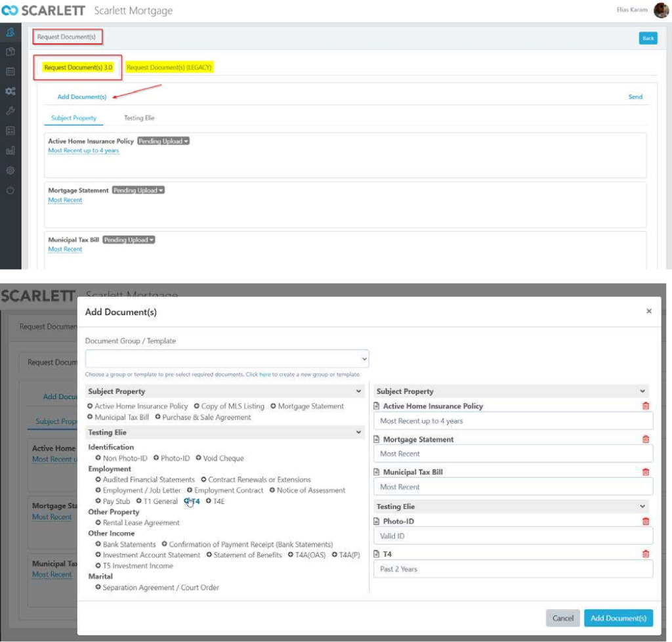Screen dimensions: 672x642
Task: Open the settings gear in left sidebar
Action: tap(10, 170)
